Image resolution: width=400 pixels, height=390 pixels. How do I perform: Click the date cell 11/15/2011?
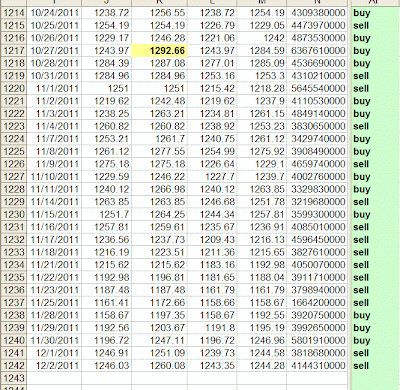[54, 214]
